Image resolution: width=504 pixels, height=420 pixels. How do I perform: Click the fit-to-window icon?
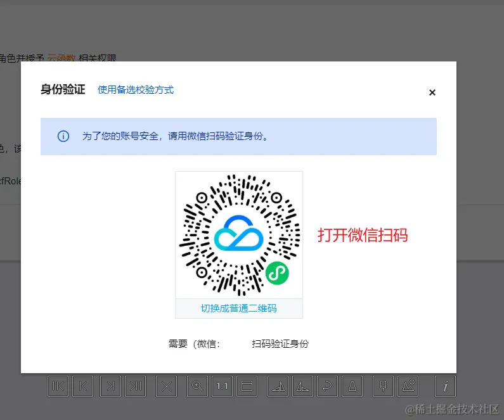[247, 386]
